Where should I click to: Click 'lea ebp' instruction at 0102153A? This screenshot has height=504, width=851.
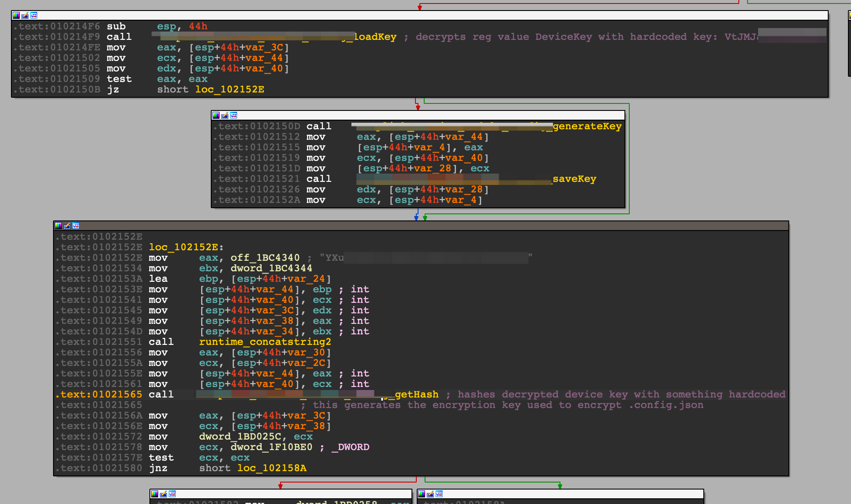tap(240, 279)
